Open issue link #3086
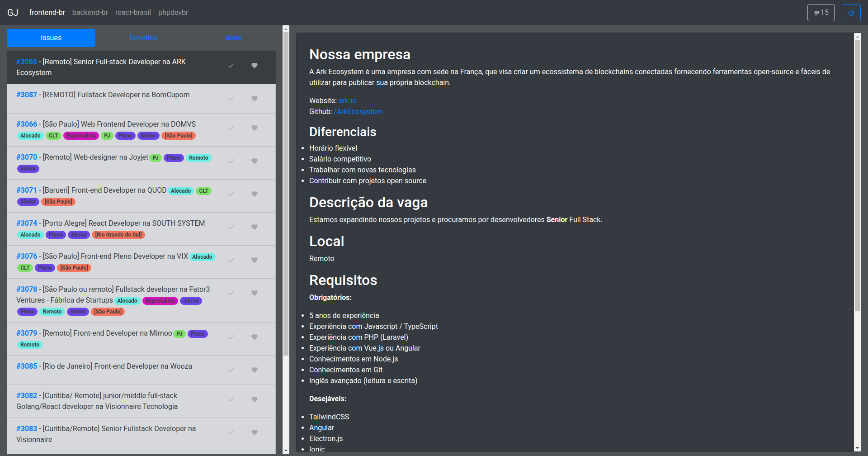Screen dimensions: 868x456 (x=27, y=62)
